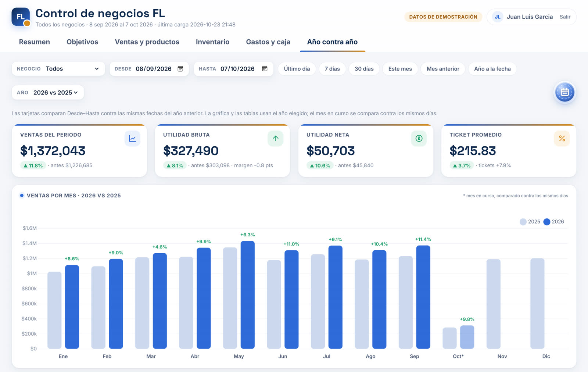
Task: Click the Oct* 2026 bar labeled +9.8%
Action: (x=467, y=337)
